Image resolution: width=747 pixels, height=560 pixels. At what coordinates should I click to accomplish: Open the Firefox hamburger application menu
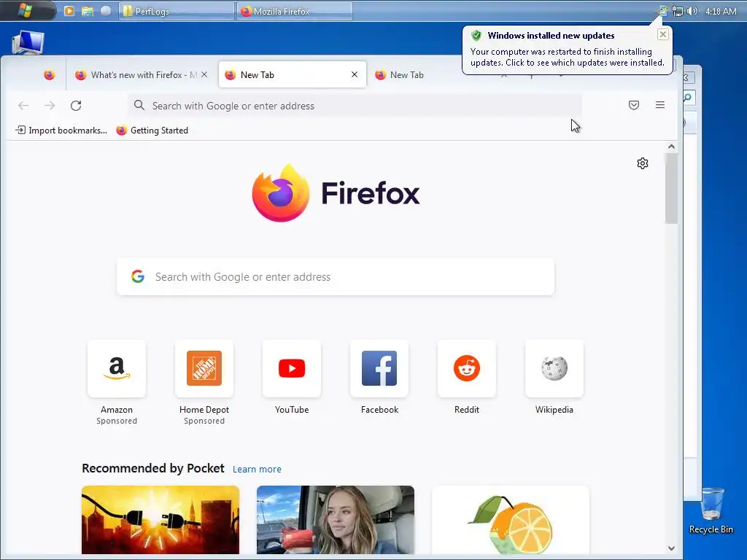point(659,105)
